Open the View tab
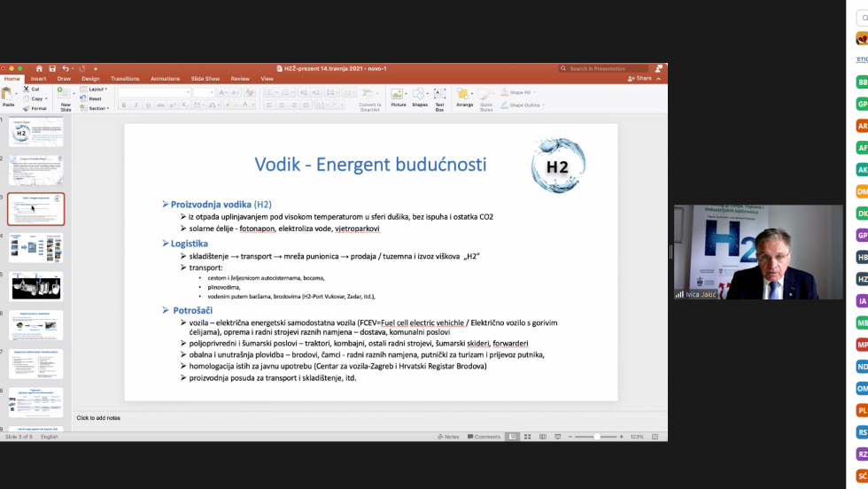868x489 pixels. [x=267, y=79]
